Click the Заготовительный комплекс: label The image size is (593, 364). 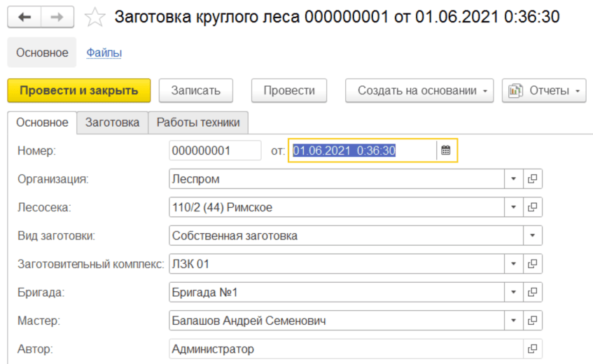(x=91, y=264)
